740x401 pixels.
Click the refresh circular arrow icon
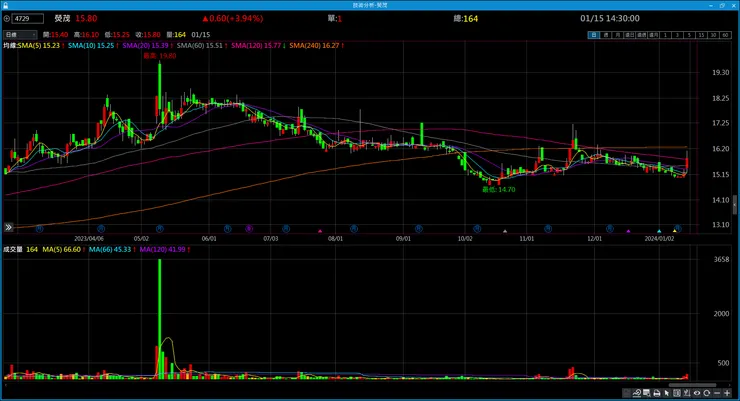click(706, 393)
